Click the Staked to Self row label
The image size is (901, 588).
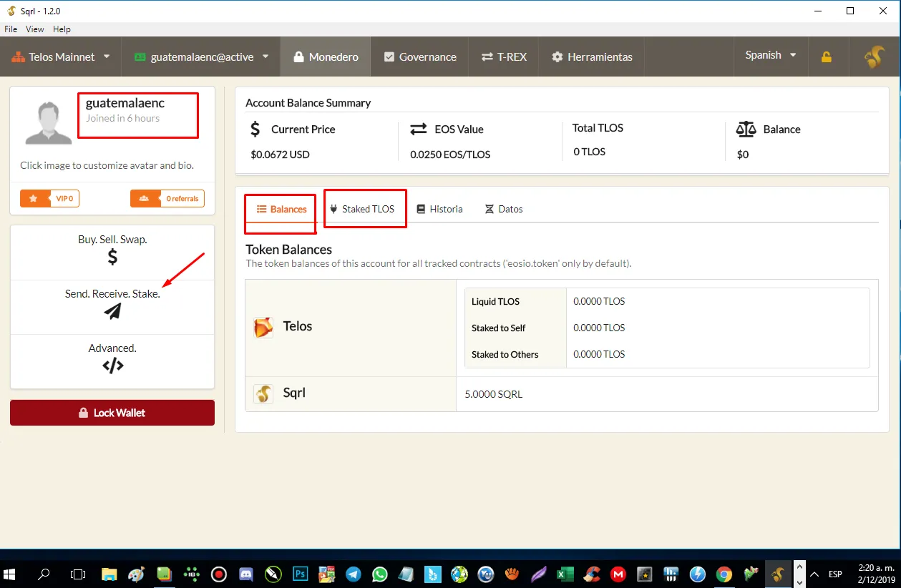click(x=498, y=328)
